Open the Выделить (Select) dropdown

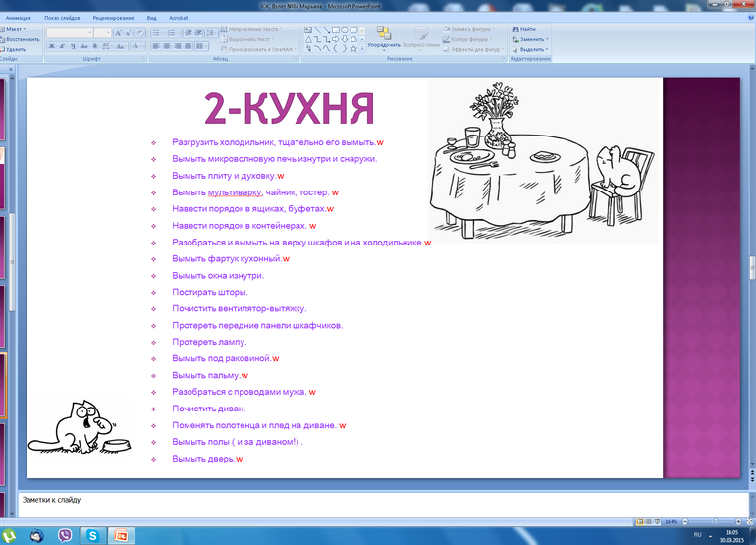531,49
